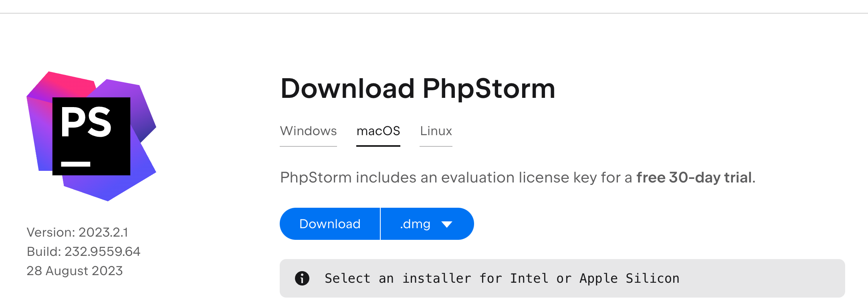868x308 pixels.
Task: Click the 28 August 2023 release date
Action: point(75,271)
